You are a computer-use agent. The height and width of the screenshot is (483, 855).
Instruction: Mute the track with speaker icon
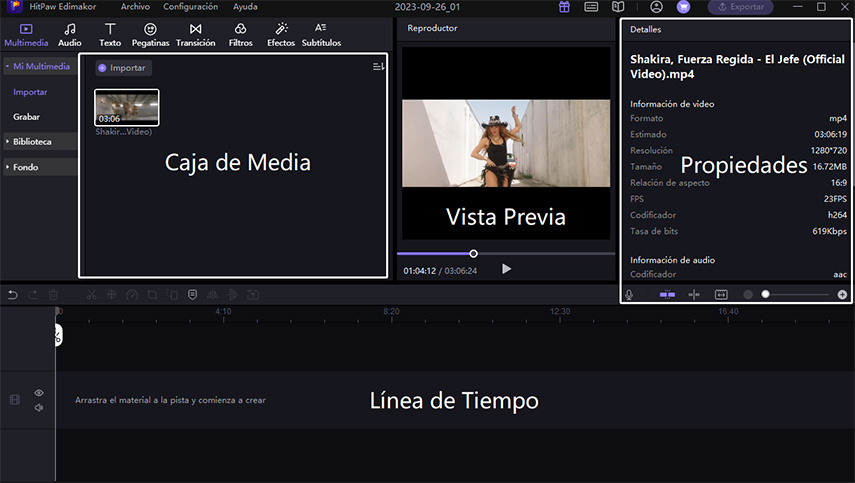click(x=39, y=408)
